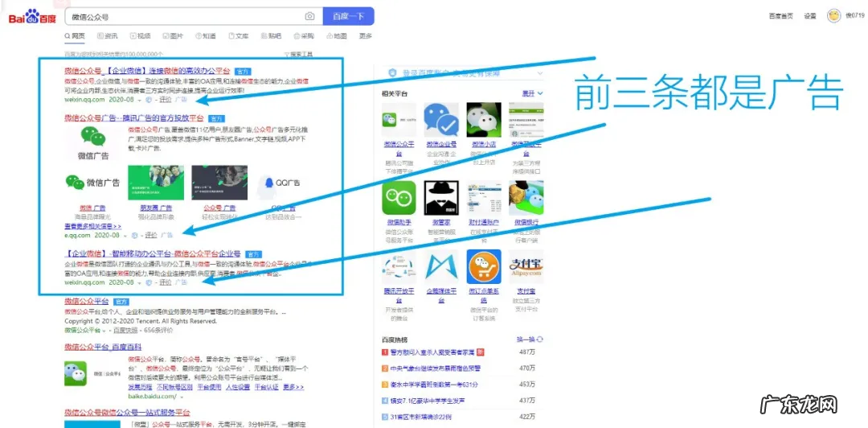Open 【企业微信】智能移动办公平台 result title
Viewport: 868px width, 428px height.
[x=153, y=254]
